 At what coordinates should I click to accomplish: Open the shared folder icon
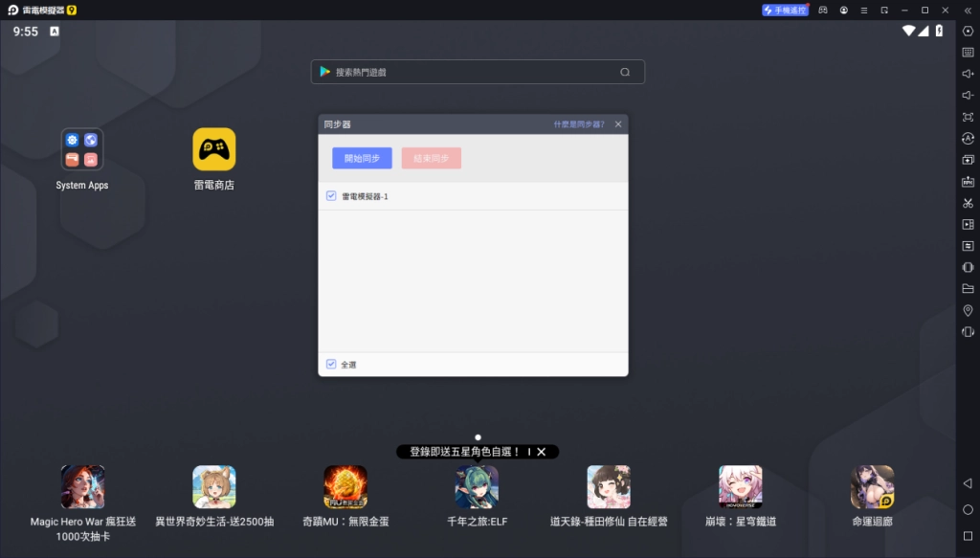coord(968,288)
